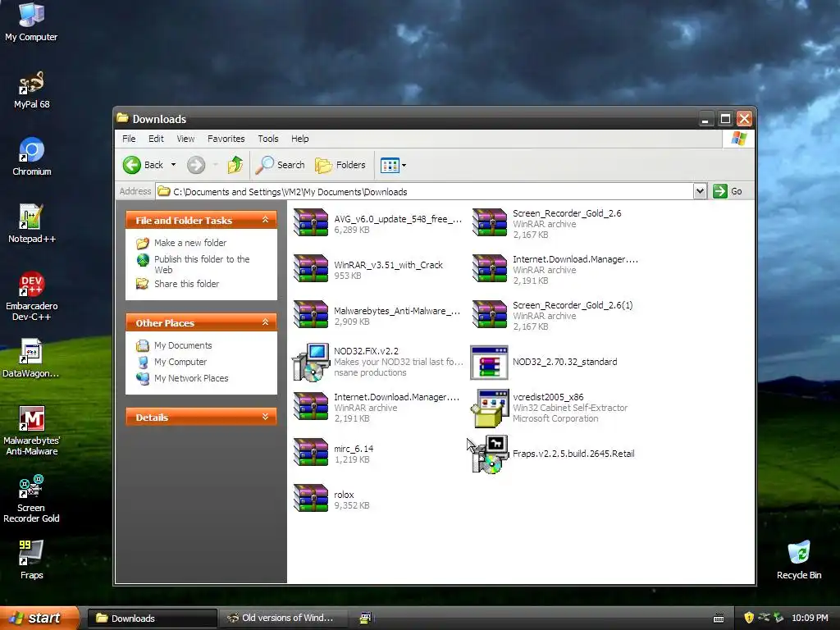Click the grayed Forward arrow button
This screenshot has height=630, width=840.
pyautogui.click(x=196, y=165)
